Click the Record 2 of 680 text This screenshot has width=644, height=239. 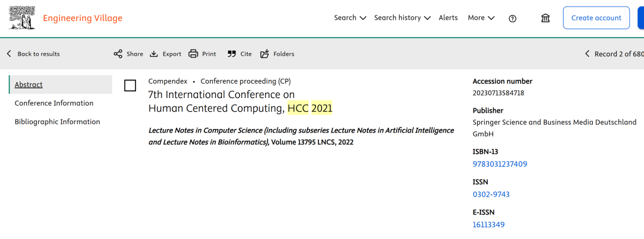click(x=620, y=54)
